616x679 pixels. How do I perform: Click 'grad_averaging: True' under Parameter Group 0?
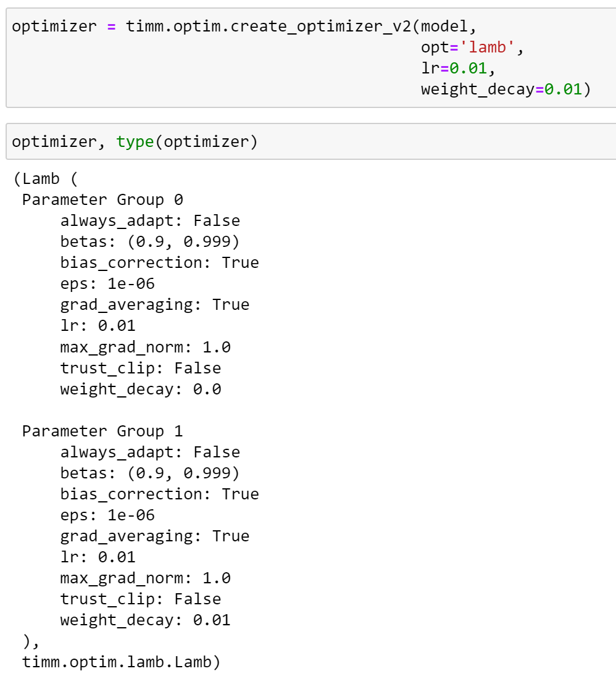tap(154, 305)
